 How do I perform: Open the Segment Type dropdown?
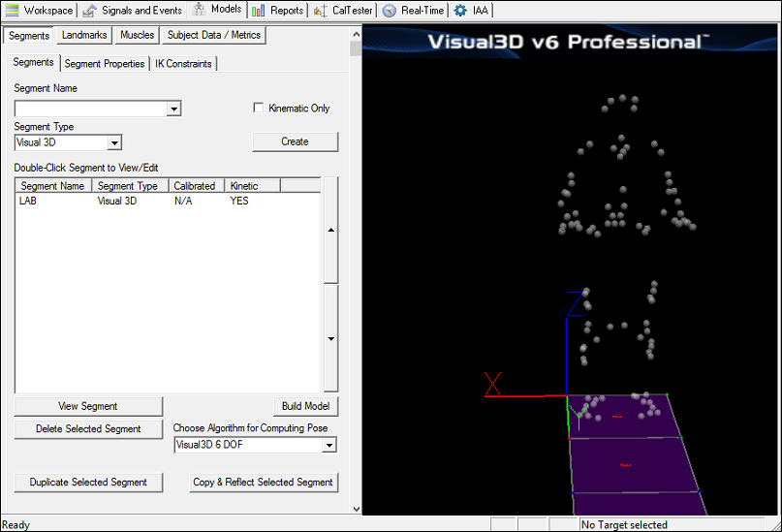click(114, 143)
